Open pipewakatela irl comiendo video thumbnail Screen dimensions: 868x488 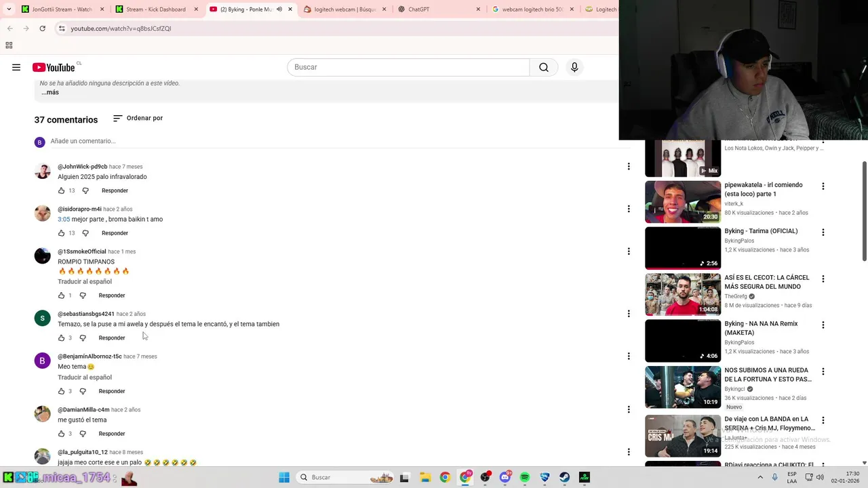tap(683, 201)
